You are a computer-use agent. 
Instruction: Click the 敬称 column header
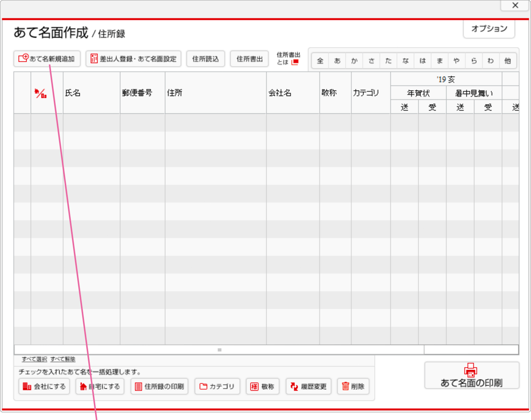[335, 93]
